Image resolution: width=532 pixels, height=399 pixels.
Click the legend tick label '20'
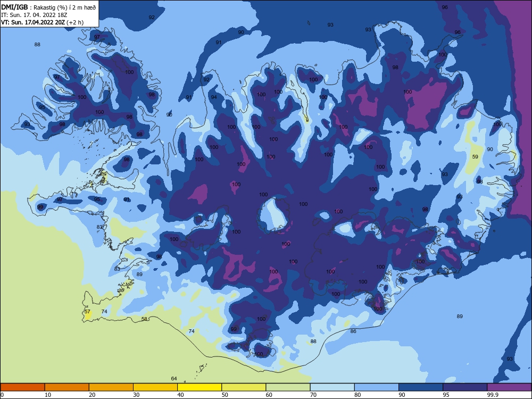92,395
